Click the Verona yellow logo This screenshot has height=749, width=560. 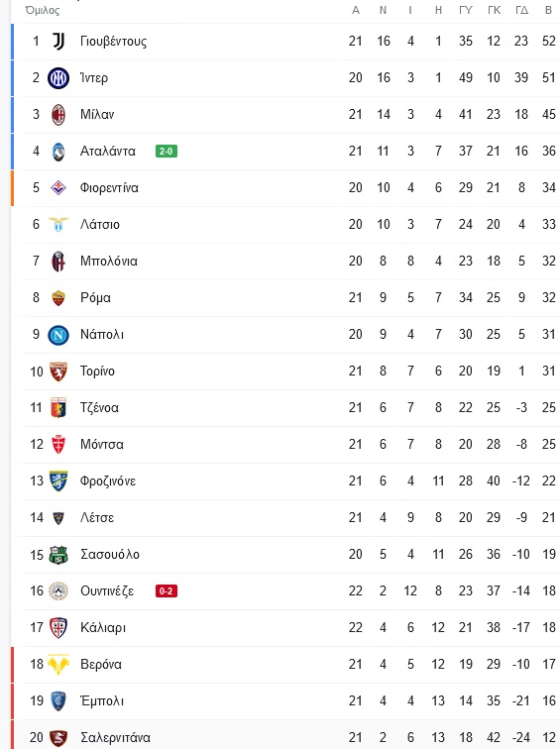pyautogui.click(x=58, y=665)
